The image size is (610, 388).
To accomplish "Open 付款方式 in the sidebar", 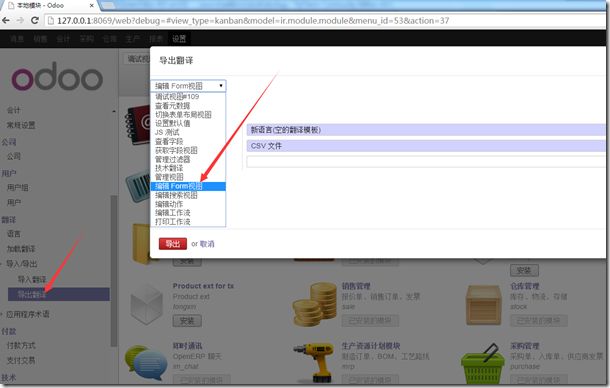I will coord(21,345).
